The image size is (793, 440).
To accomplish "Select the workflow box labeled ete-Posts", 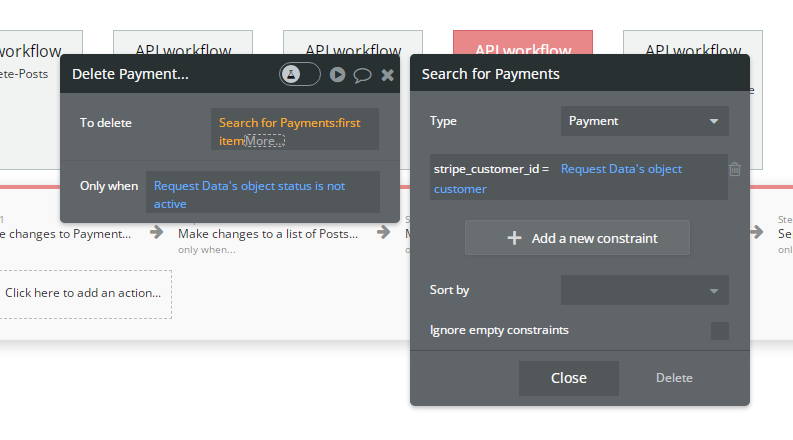I will tap(30, 99).
